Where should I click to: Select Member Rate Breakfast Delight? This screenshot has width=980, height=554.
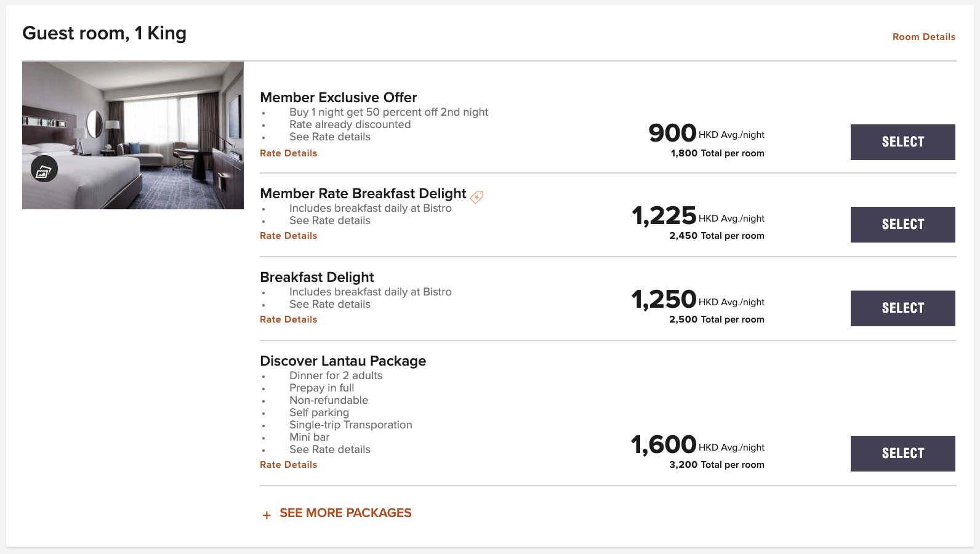point(903,225)
